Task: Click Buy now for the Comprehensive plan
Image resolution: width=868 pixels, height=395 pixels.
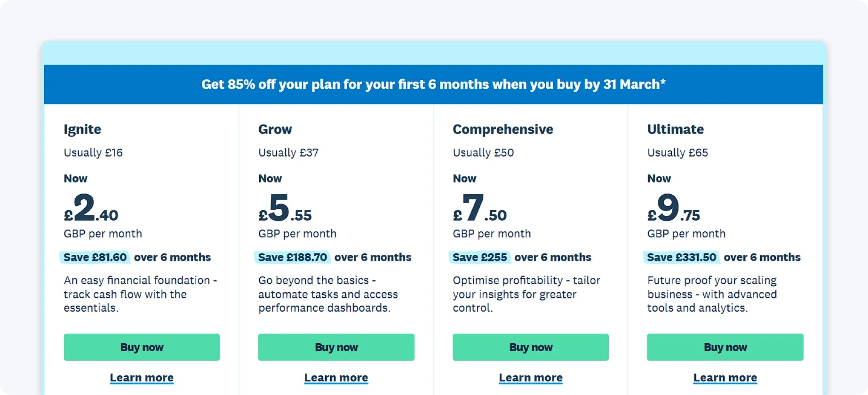Action: [531, 347]
